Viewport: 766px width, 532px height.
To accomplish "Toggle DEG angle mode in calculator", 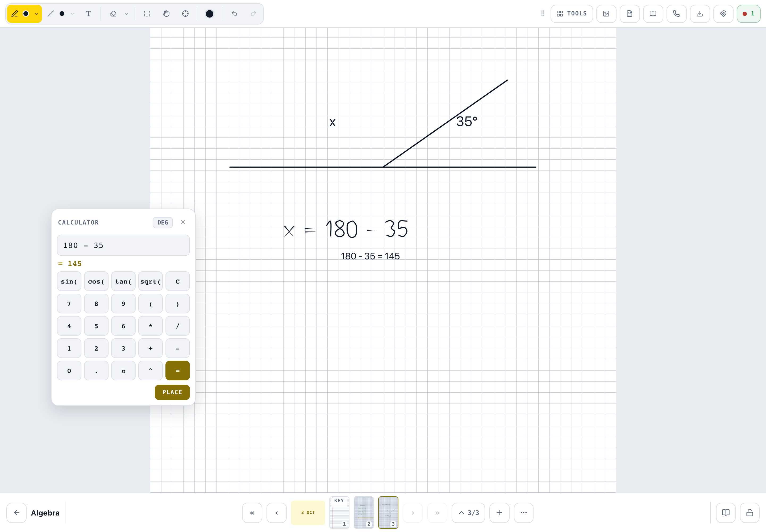I will (163, 222).
